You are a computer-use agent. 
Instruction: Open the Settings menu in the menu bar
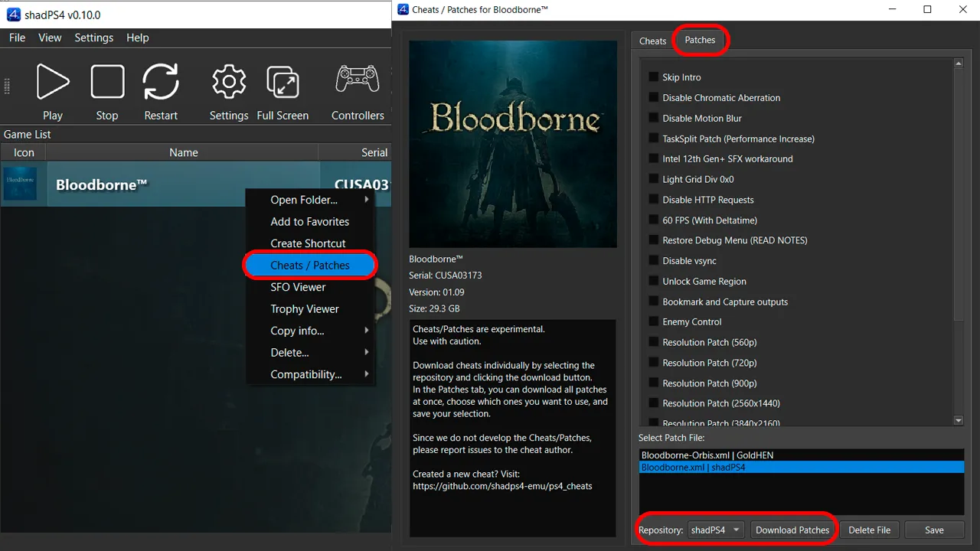94,37
